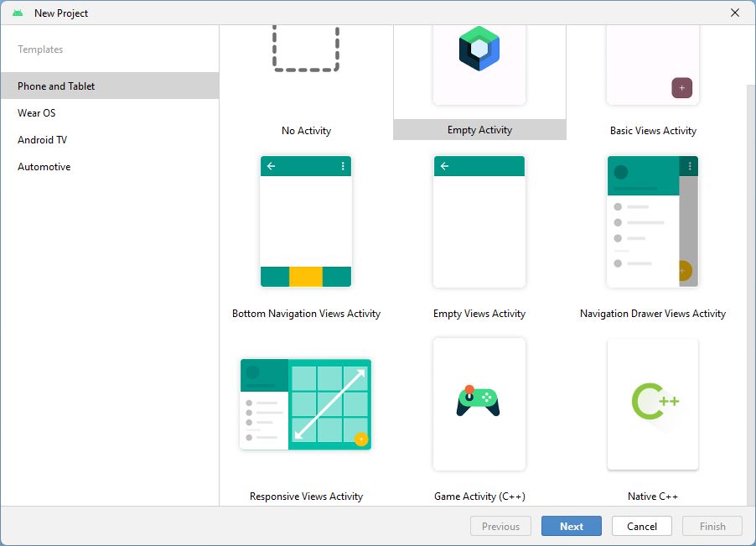Switch to Wear OS templates
The image size is (756, 546).
tap(110, 113)
